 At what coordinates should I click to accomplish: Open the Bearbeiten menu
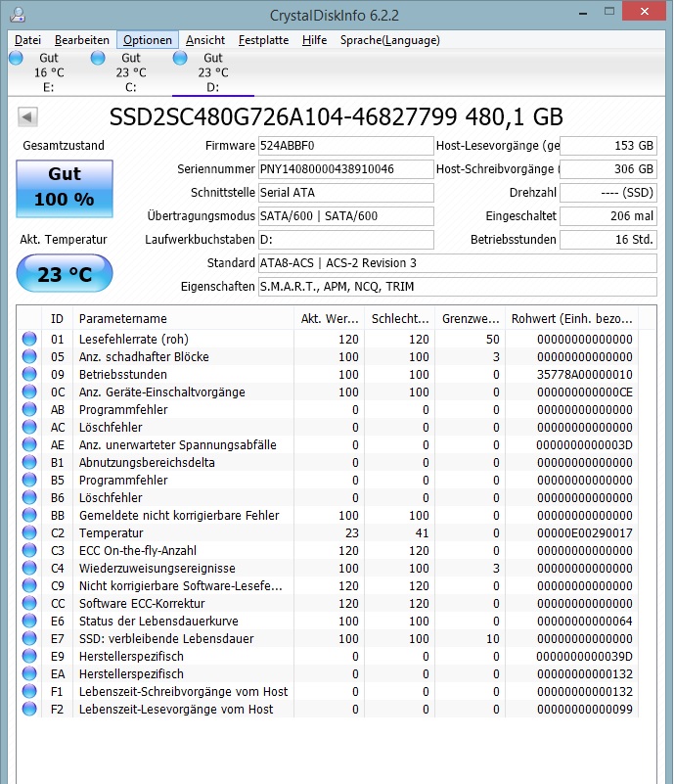(x=82, y=40)
